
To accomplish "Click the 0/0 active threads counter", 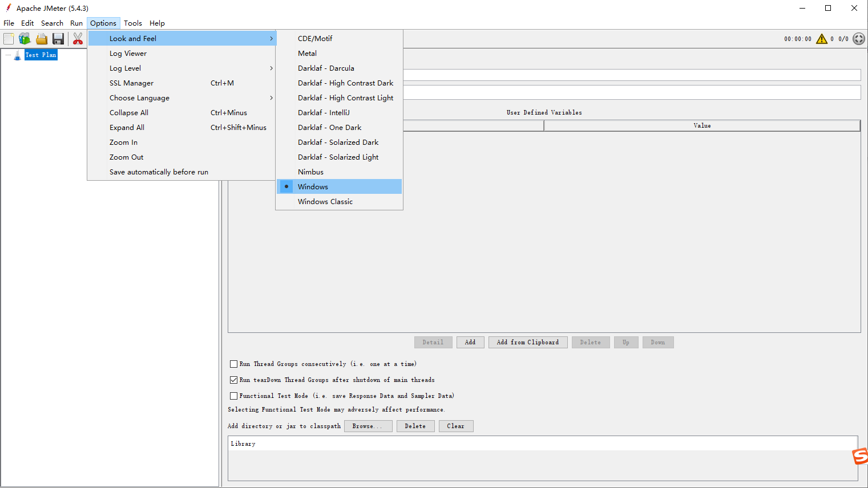I will pos(843,39).
